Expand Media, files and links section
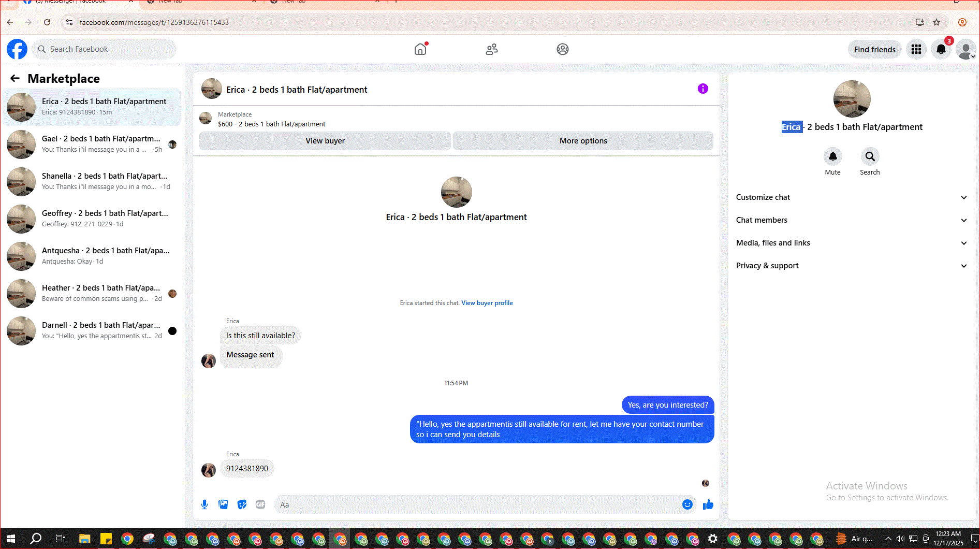Viewport: 980px width, 549px height. point(852,243)
